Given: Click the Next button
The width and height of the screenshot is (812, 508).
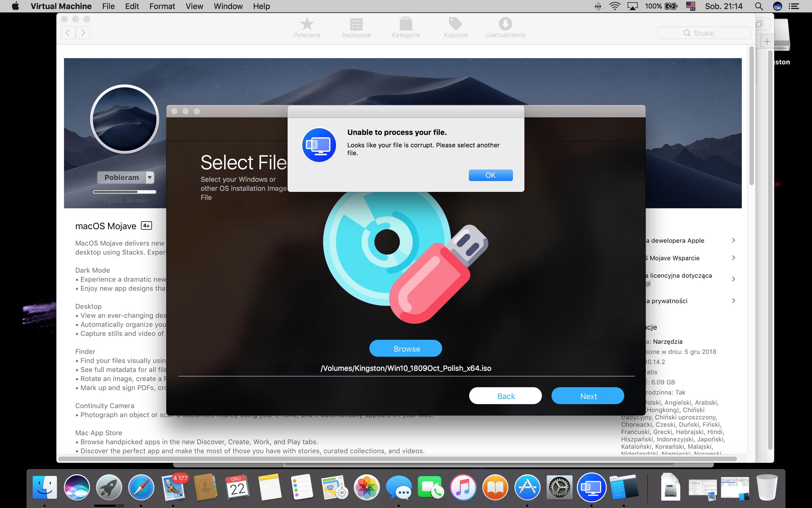Looking at the screenshot, I should (588, 396).
